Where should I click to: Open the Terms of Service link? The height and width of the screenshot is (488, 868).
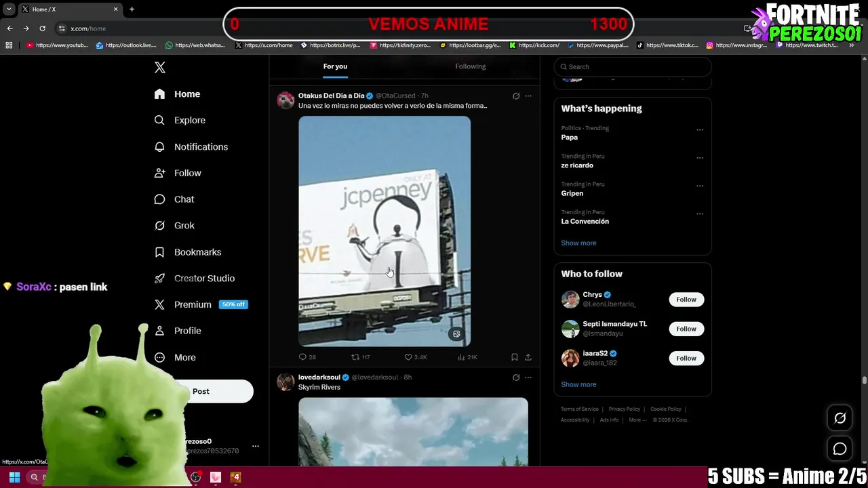[580, 409]
